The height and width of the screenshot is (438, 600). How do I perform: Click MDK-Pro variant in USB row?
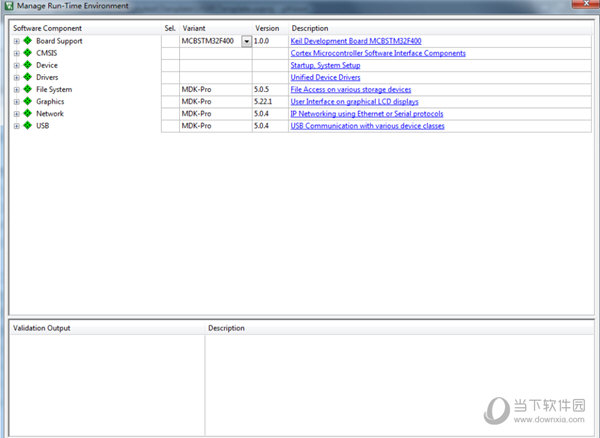(x=196, y=126)
